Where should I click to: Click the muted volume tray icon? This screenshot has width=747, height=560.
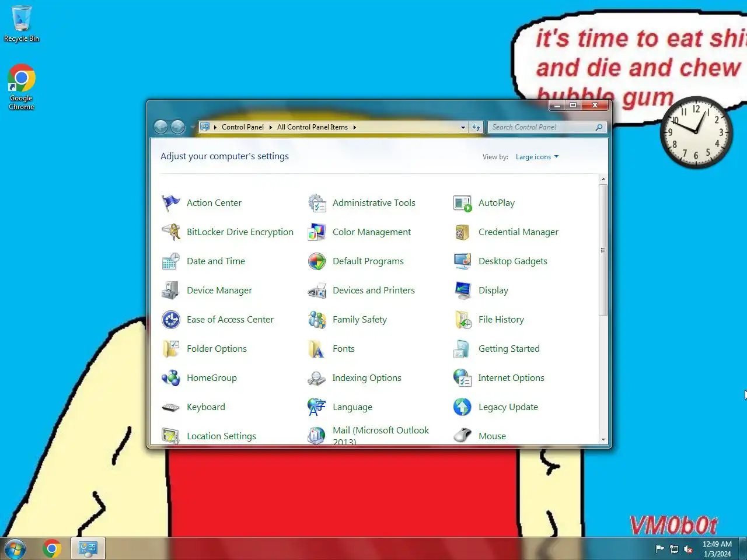point(689,549)
